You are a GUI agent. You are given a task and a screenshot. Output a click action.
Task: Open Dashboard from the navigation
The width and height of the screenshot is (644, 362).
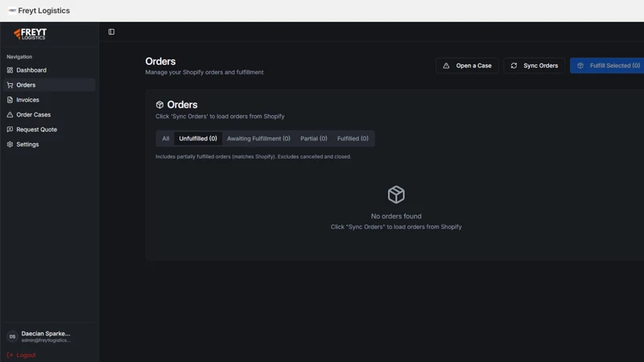pos(49,70)
